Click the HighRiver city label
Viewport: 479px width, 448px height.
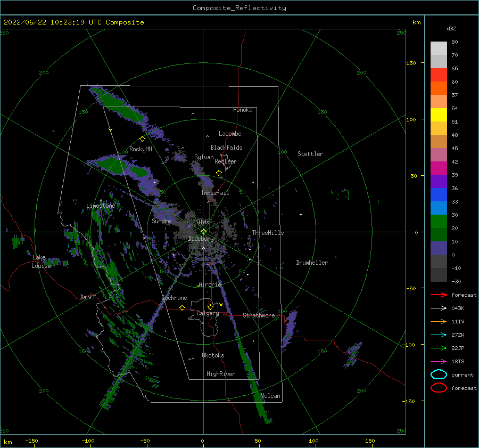221,374
